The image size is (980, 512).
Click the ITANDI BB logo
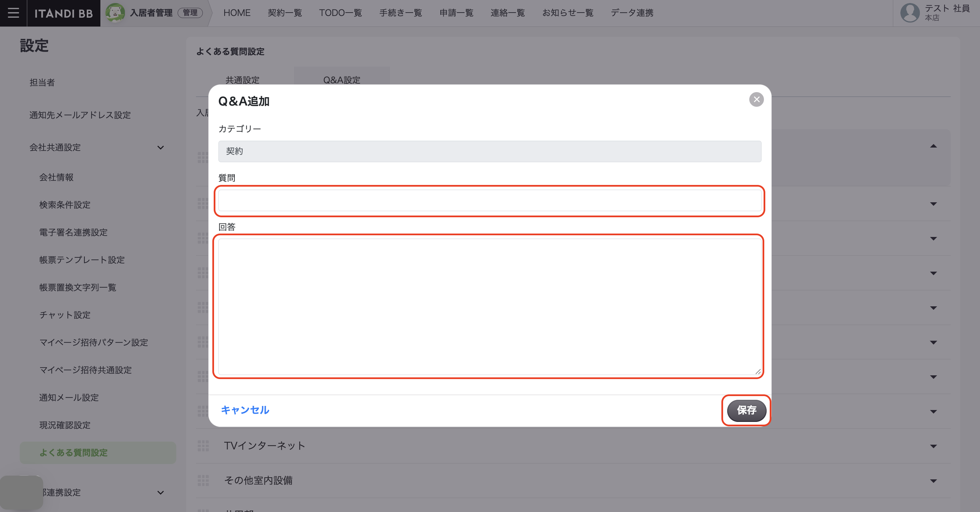[64, 13]
